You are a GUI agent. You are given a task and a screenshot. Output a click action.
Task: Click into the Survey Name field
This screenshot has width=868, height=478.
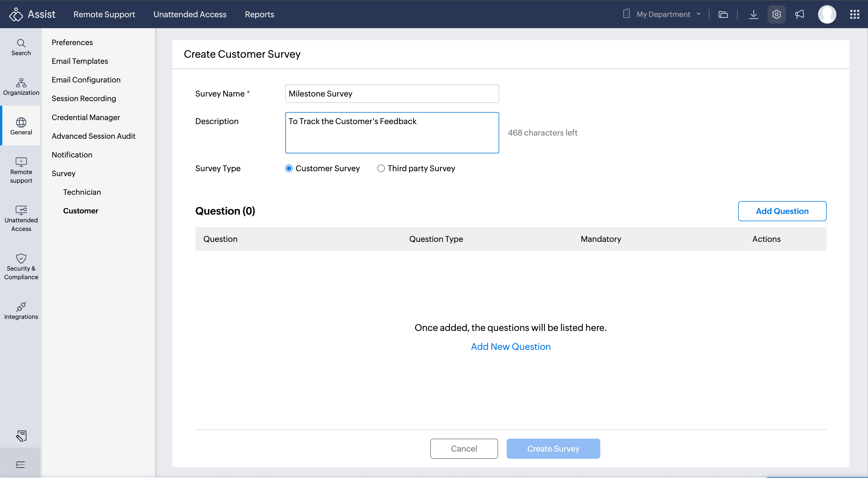[x=391, y=94]
